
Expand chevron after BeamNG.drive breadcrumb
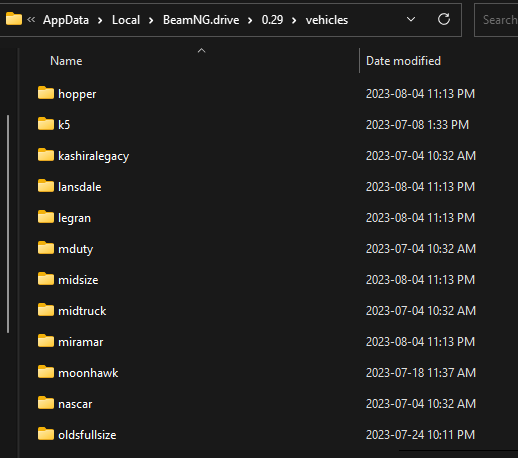point(250,20)
